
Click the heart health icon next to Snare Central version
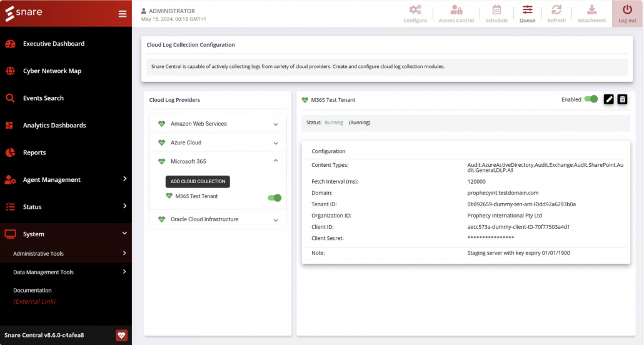[121, 335]
